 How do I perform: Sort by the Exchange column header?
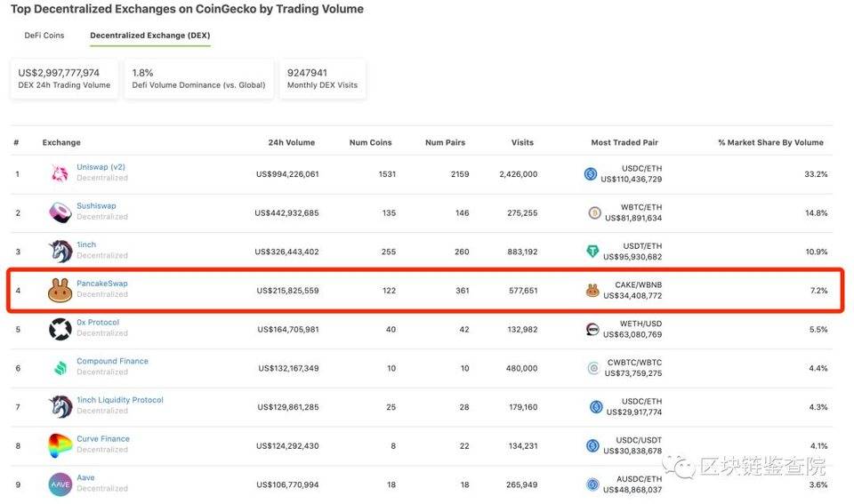point(61,142)
